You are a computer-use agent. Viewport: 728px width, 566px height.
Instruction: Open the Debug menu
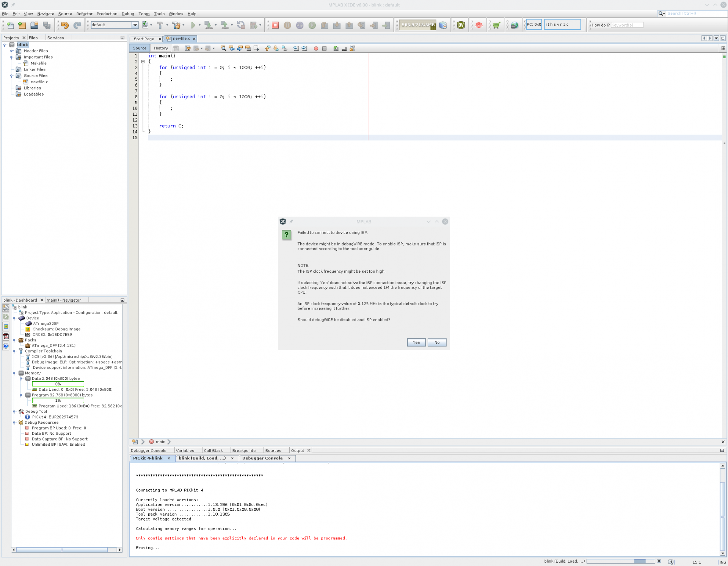pos(128,14)
